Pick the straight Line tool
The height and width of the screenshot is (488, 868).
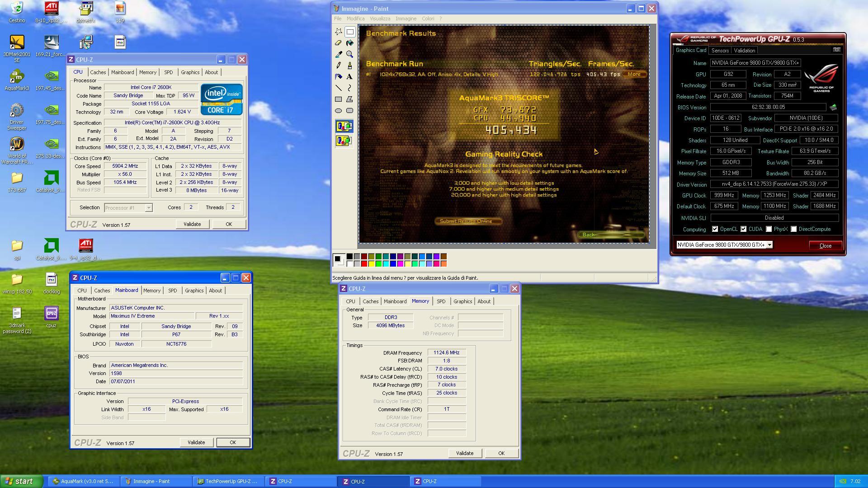339,88
